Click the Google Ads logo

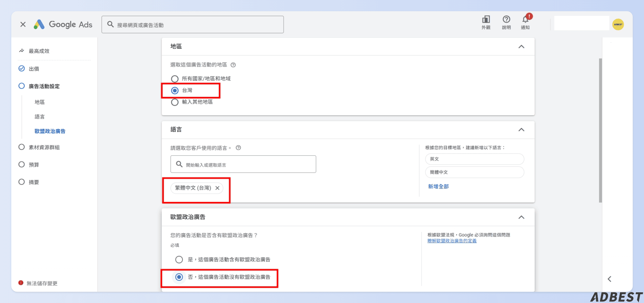63,25
